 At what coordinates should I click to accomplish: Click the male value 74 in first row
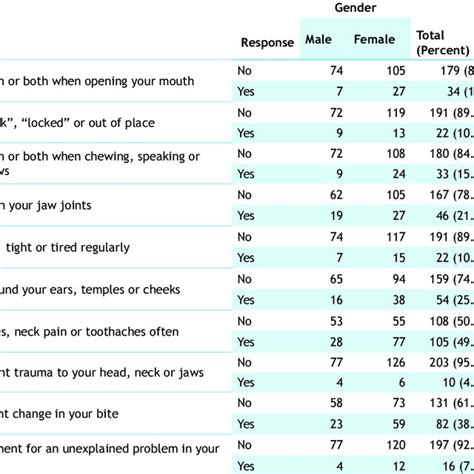coord(336,70)
